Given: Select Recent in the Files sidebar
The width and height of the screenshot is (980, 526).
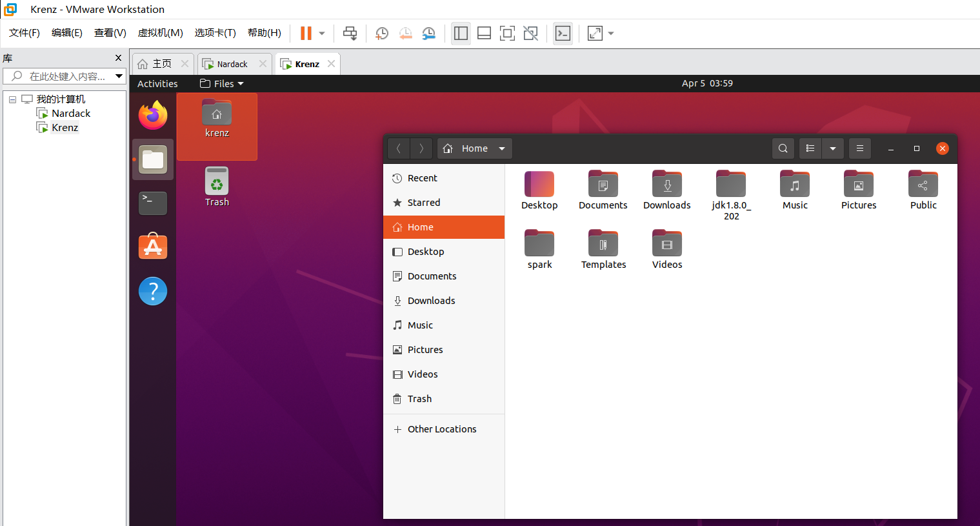Looking at the screenshot, I should point(444,178).
